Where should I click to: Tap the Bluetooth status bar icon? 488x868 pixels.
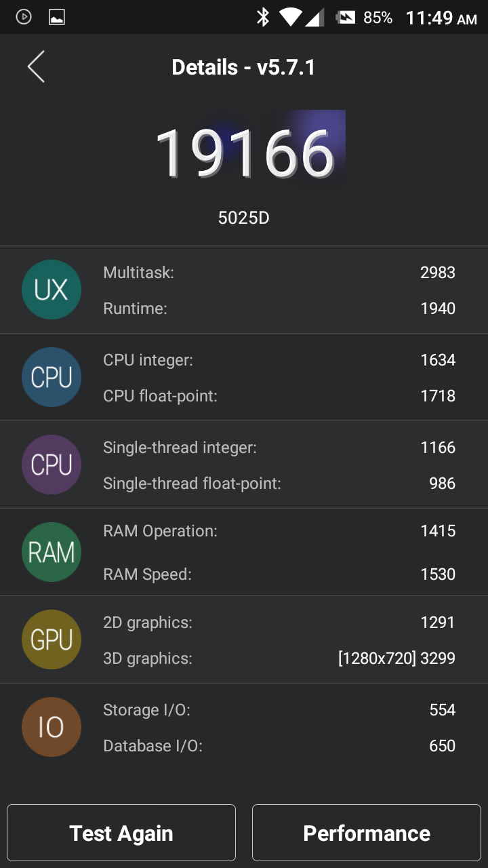(x=263, y=17)
